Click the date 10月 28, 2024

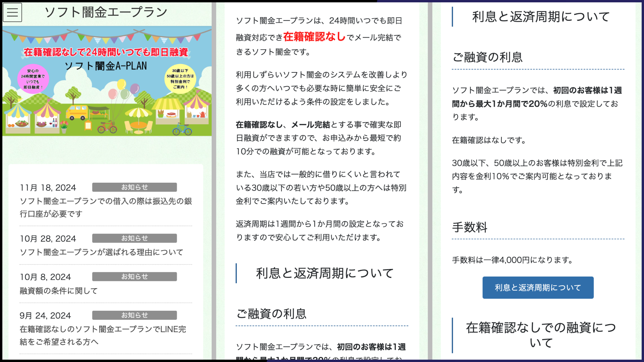[48, 239]
